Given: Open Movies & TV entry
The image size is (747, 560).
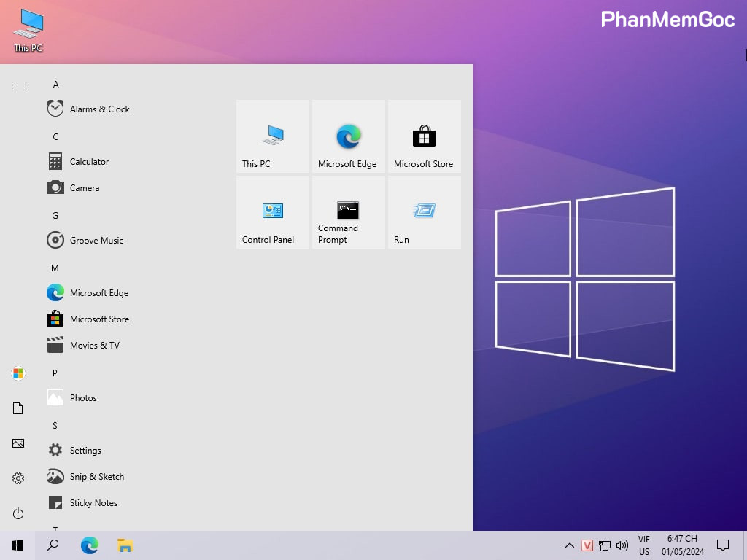Looking at the screenshot, I should pos(94,346).
